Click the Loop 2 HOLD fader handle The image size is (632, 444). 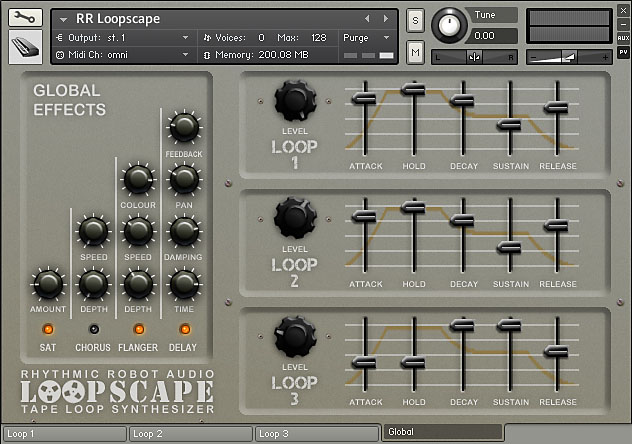(x=413, y=207)
